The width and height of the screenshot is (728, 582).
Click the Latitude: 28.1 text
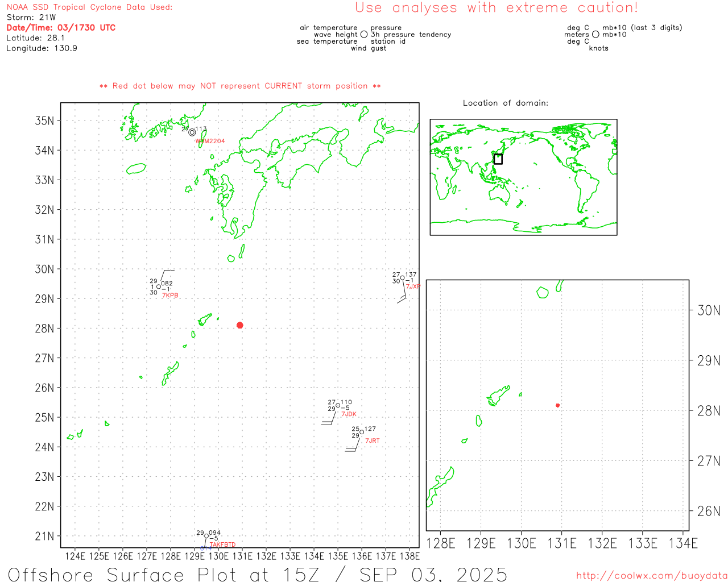35,38
